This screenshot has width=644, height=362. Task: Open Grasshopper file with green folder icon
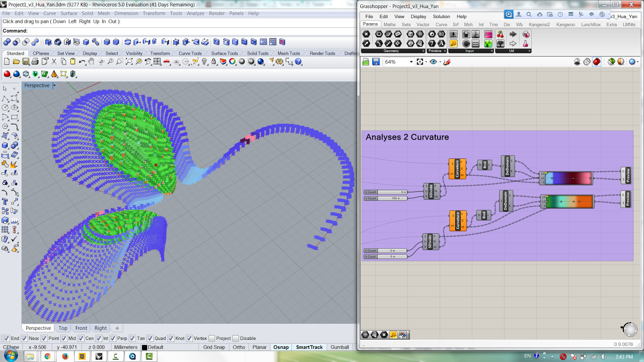[366, 62]
